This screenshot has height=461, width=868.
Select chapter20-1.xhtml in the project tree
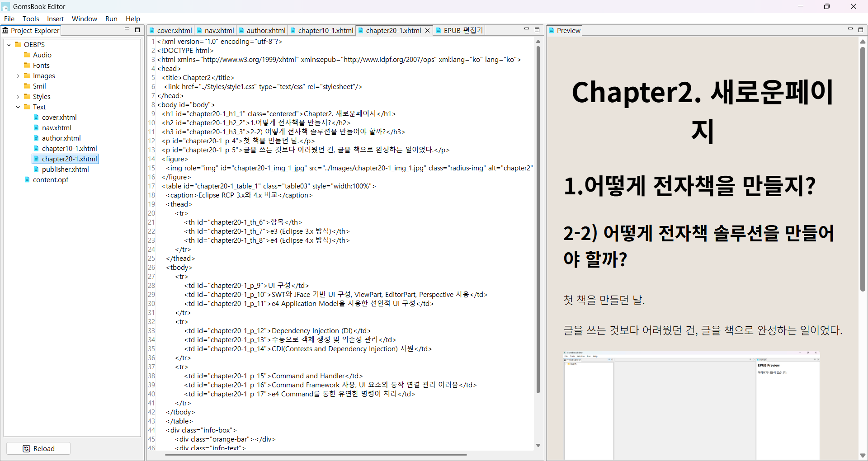coord(70,159)
